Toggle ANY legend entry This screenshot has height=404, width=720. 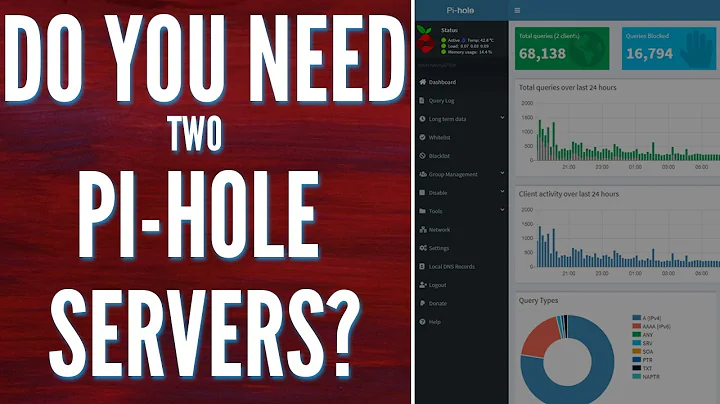click(643, 335)
